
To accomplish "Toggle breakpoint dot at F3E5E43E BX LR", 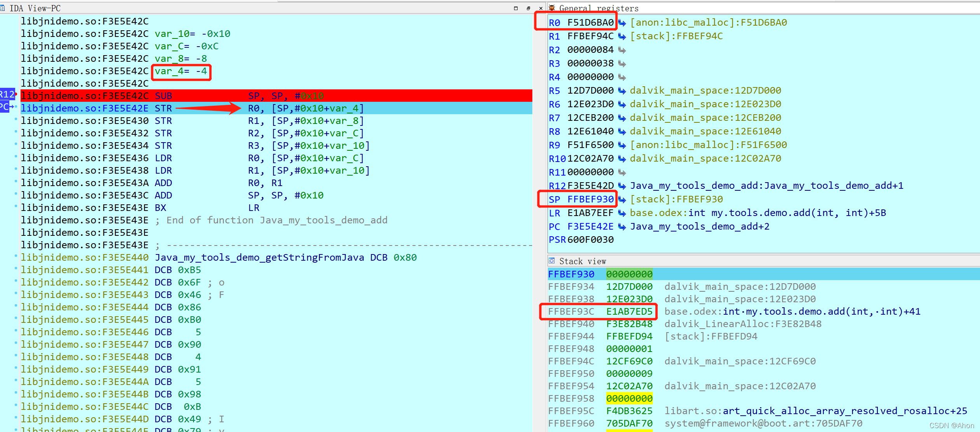I will (16, 206).
